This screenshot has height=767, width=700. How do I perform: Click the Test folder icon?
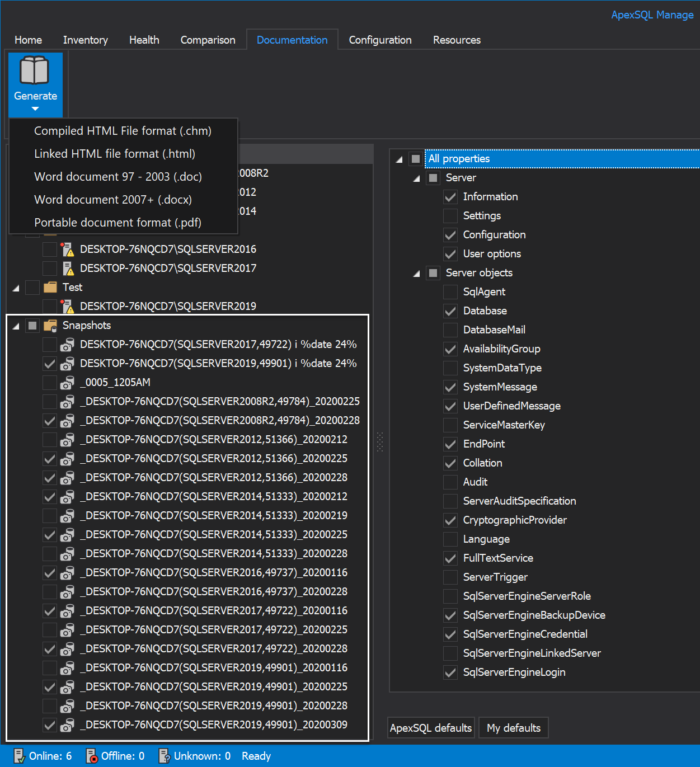tap(50, 287)
